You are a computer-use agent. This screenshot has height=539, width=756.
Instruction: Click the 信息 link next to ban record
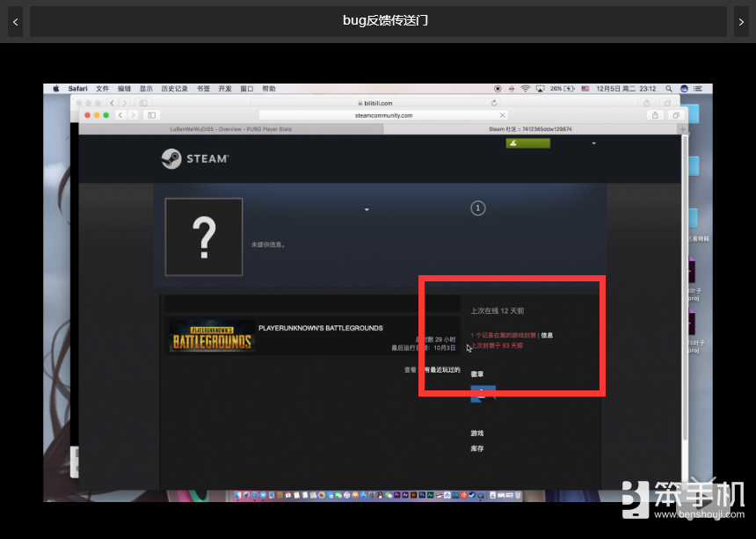(547, 336)
